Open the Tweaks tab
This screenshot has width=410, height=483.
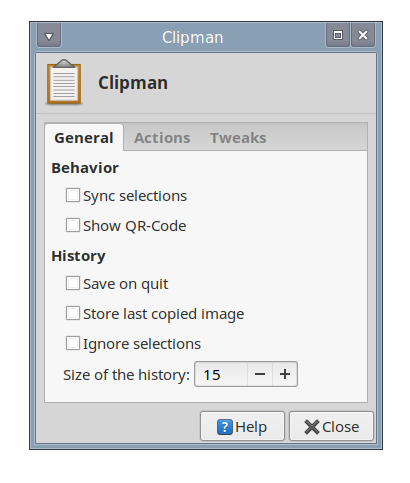click(238, 138)
